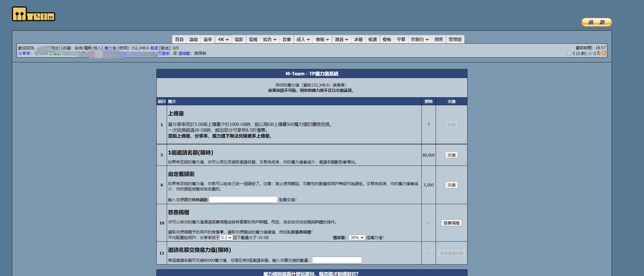644x276 pixels.
Task: Click 交換 button for 1個邀請名額 row
Action: pyautogui.click(x=452, y=155)
